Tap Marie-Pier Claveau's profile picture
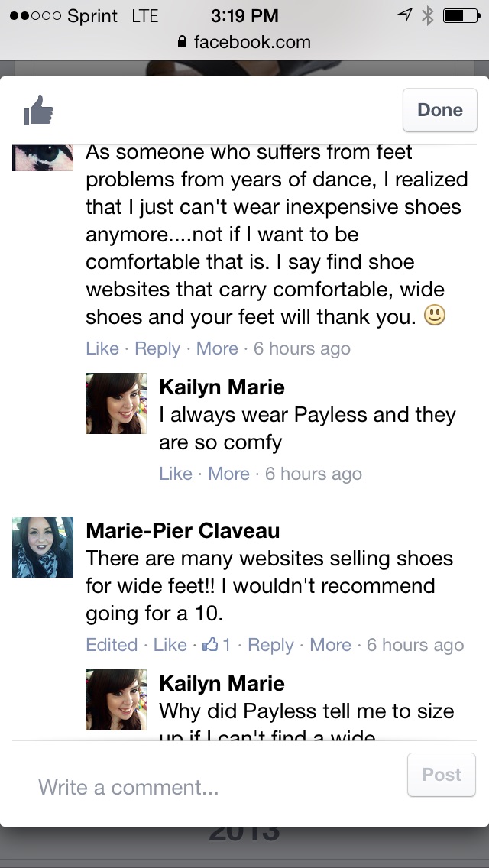This screenshot has width=489, height=868. pos(43,547)
